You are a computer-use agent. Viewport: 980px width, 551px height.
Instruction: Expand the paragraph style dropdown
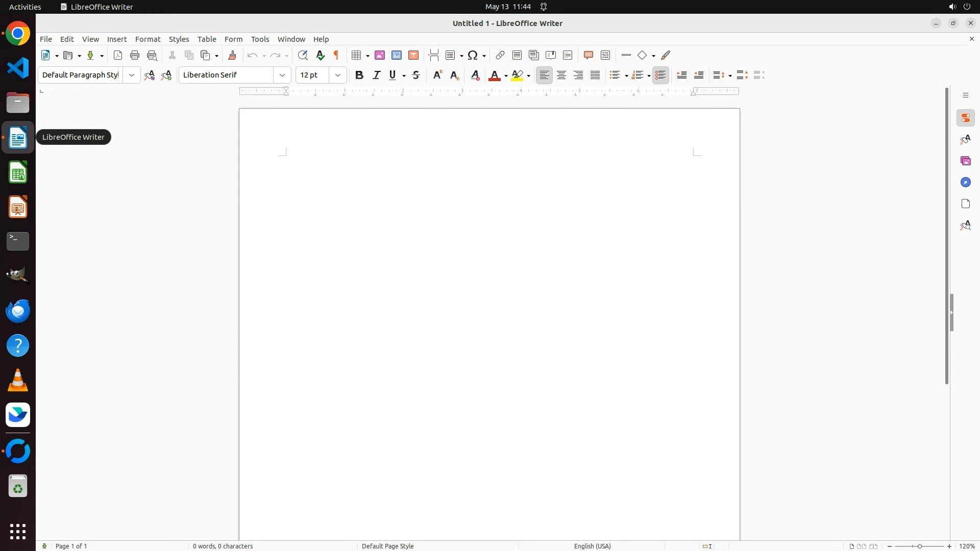132,75
